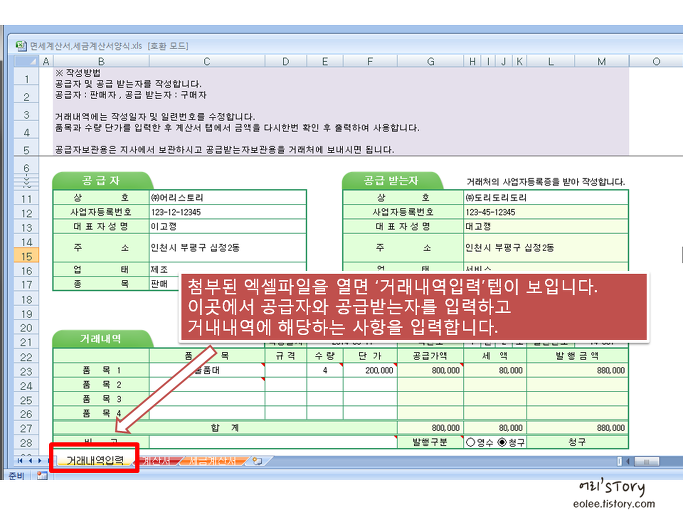Click the 청구 result cell in column M

577,442
